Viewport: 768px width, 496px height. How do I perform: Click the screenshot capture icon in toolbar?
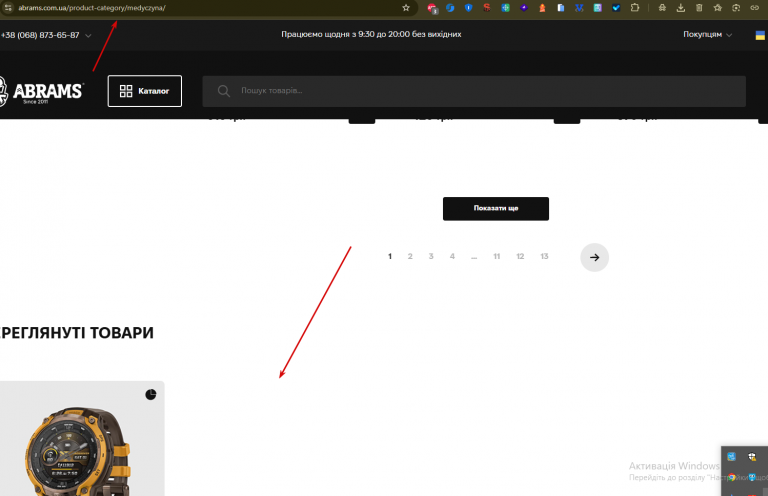pos(736,8)
